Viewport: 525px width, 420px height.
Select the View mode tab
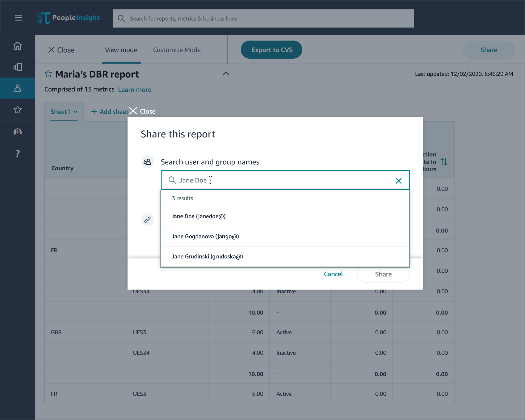121,50
